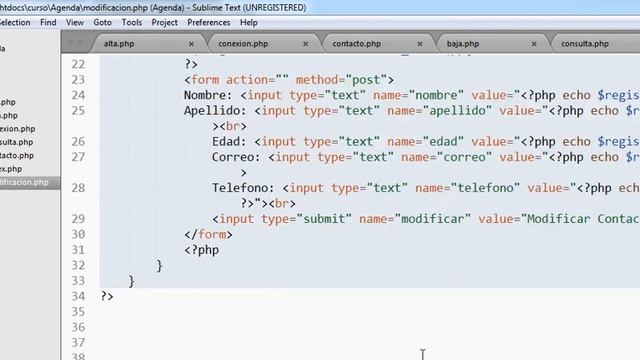640x360 pixels.
Task: Close the conexion.php tab
Action: tap(305, 44)
